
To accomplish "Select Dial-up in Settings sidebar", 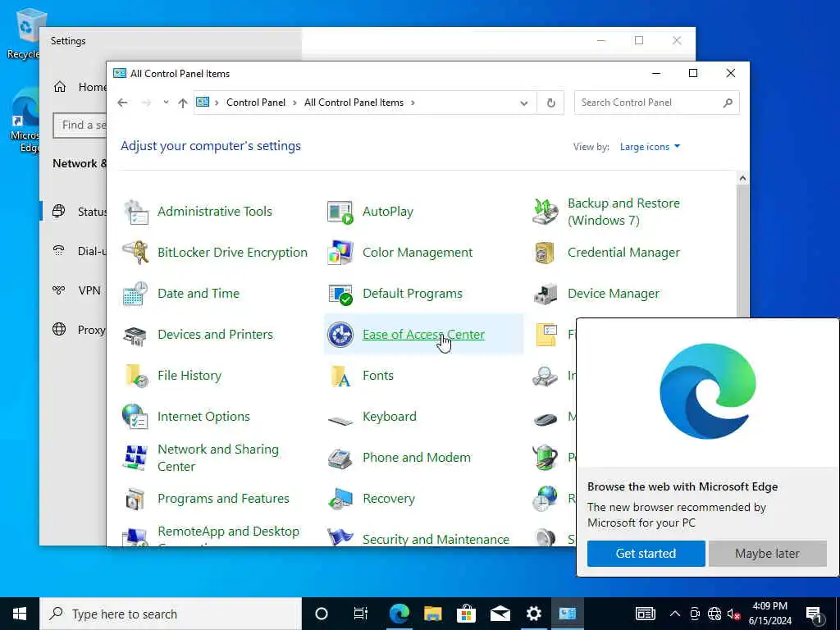I will tap(75, 251).
